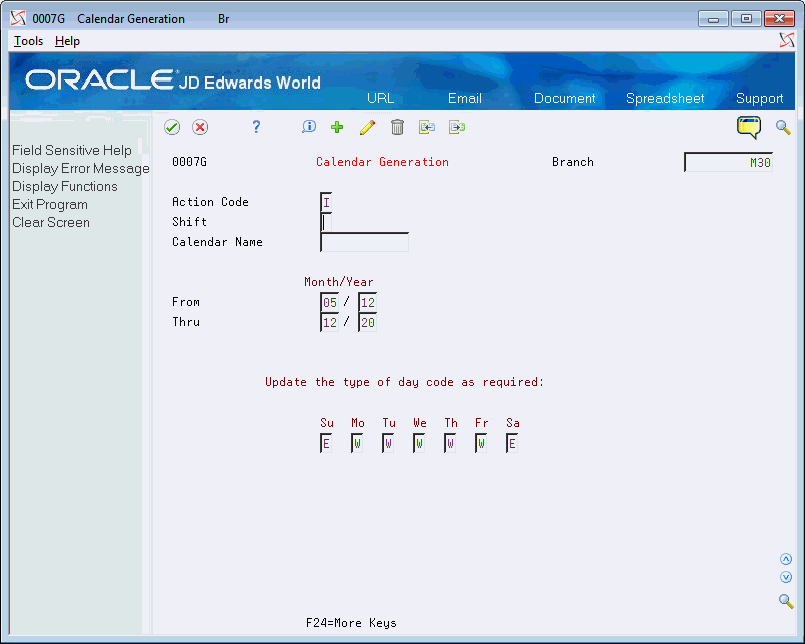This screenshot has height=644, width=805.
Task: Open the Help menu
Action: (67, 41)
